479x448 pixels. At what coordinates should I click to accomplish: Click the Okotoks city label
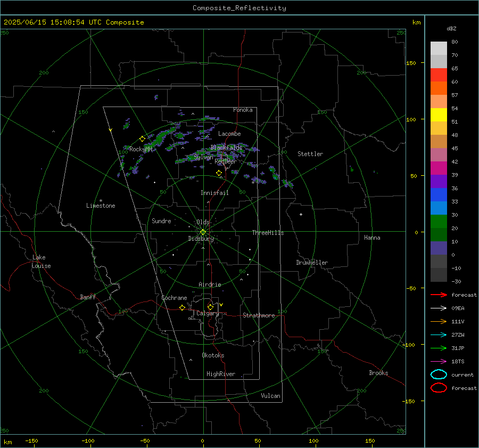[x=213, y=355]
